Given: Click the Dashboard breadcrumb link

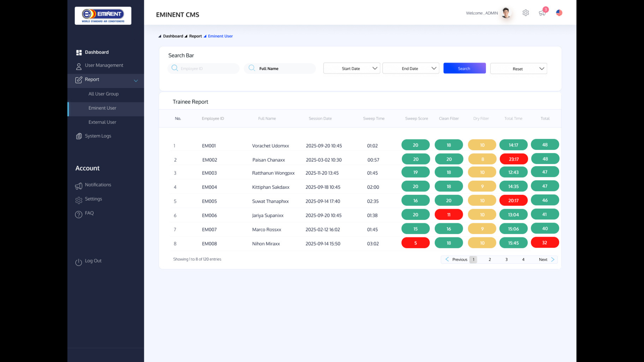Looking at the screenshot, I should (173, 36).
